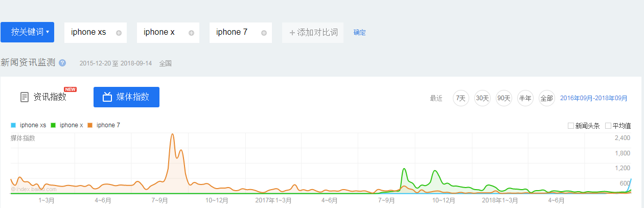Remove the iphone 7 keyword icon

tap(264, 33)
